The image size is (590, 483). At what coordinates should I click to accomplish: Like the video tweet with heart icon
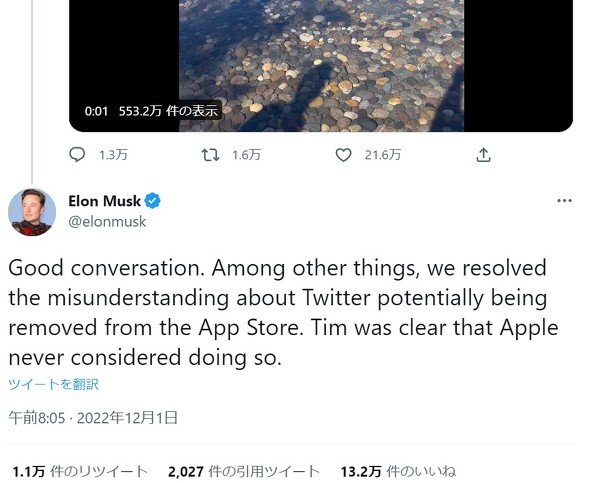coord(343,155)
